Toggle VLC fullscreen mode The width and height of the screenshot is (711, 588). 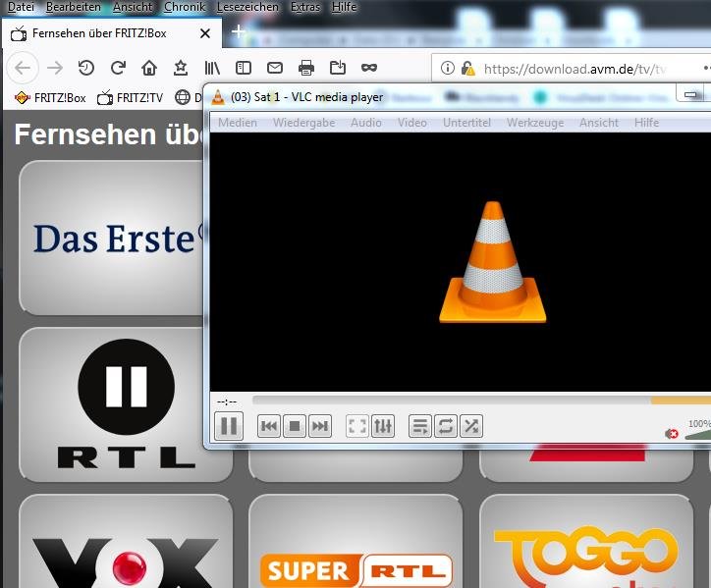tap(356, 426)
